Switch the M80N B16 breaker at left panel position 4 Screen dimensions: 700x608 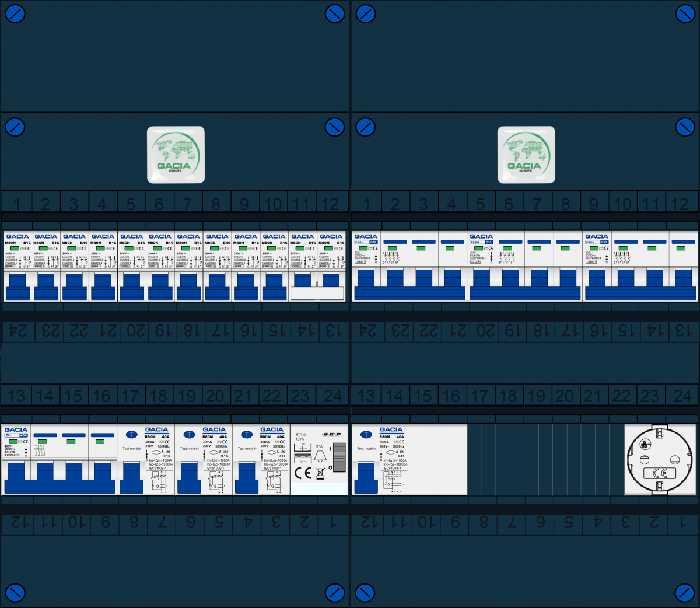pos(103,286)
